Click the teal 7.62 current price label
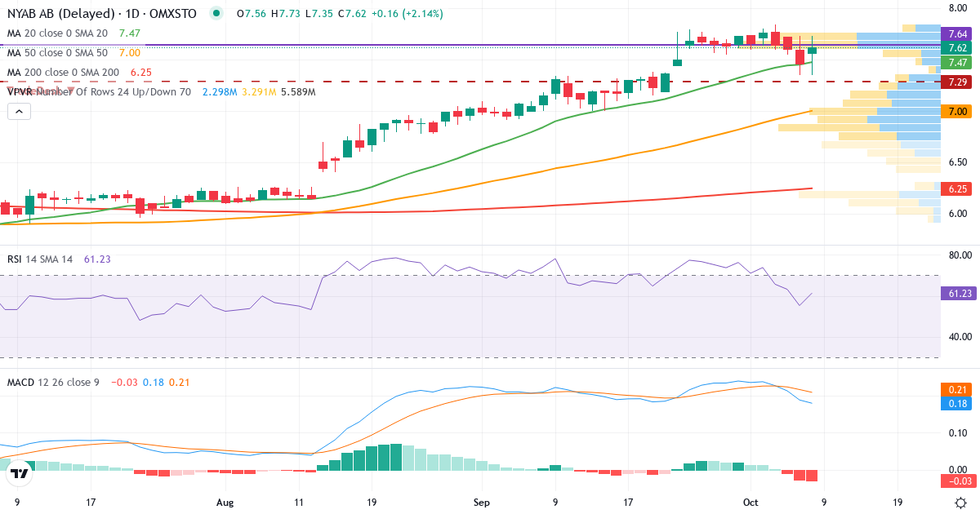 click(x=955, y=48)
